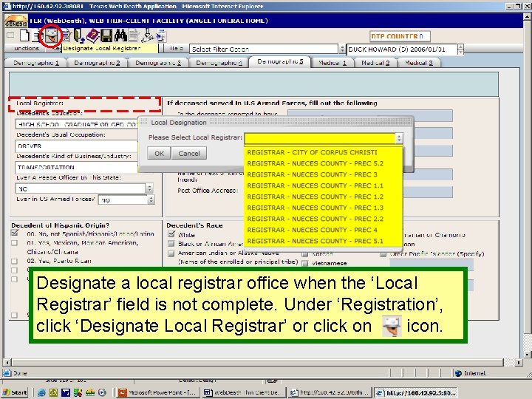Select Registrar - Nueces County - Prec 1.1
The image size is (532, 399).
(x=324, y=185)
